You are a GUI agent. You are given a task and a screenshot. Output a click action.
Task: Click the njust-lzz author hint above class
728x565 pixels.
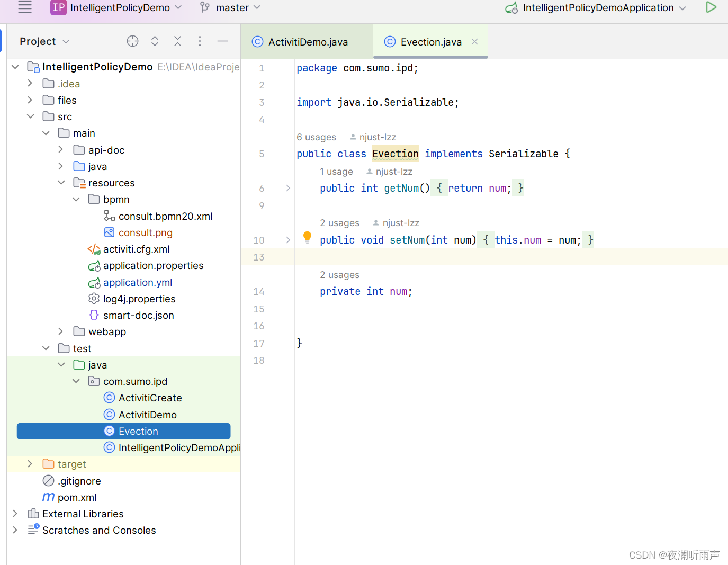pos(373,137)
